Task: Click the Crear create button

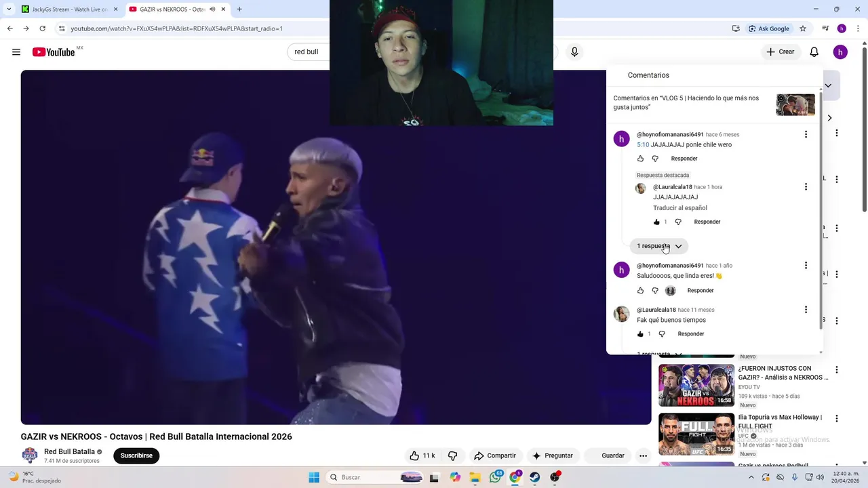Action: 780,52
